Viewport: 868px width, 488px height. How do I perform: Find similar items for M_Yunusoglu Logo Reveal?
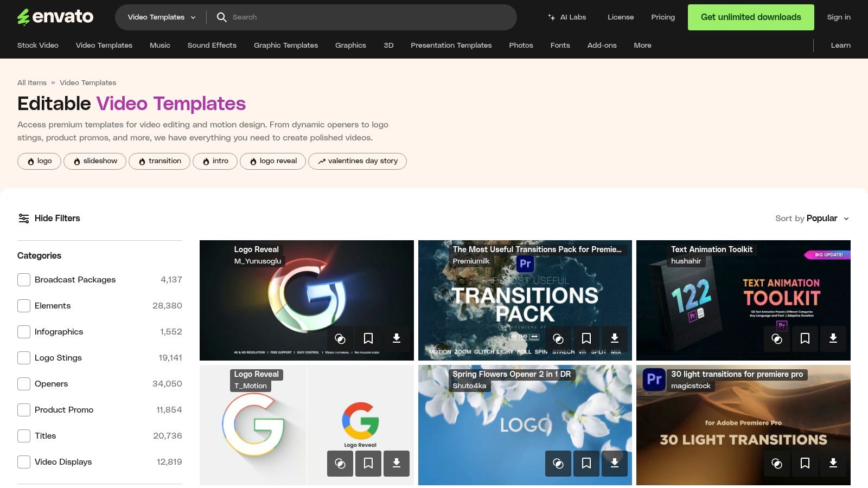click(340, 338)
